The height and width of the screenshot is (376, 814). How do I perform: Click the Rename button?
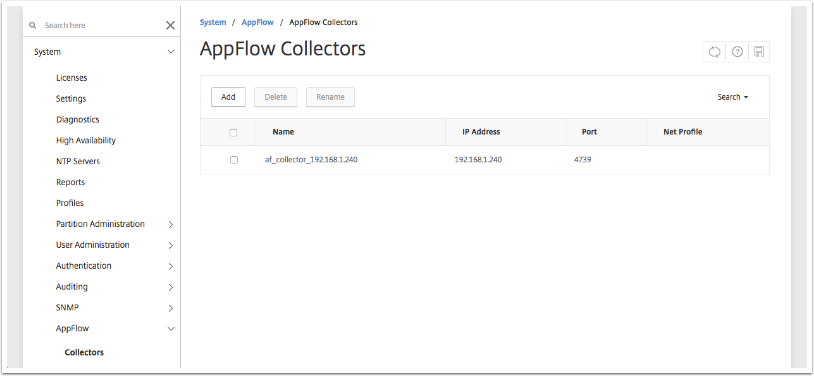(330, 97)
